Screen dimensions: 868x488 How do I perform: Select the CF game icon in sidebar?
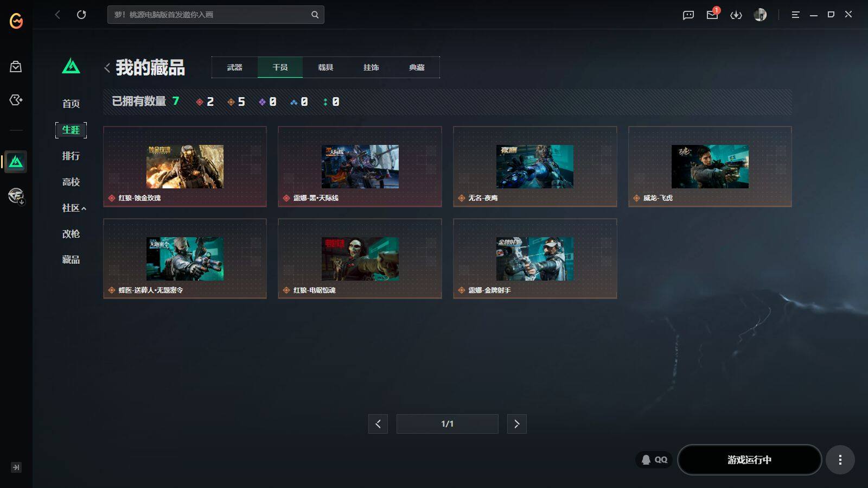pos(16,195)
